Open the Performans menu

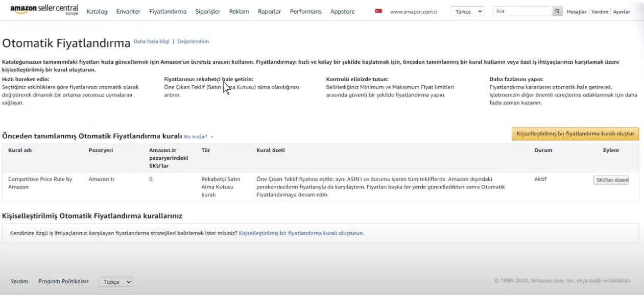(306, 11)
